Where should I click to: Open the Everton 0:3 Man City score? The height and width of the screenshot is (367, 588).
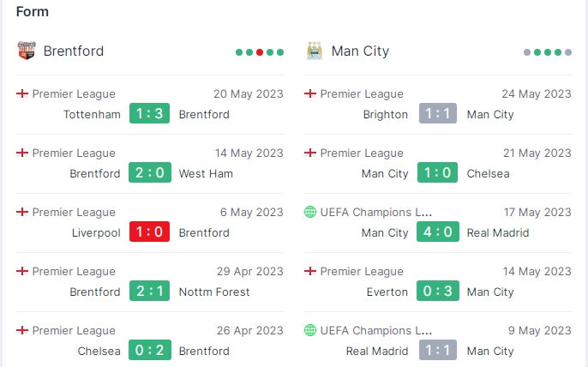438,291
